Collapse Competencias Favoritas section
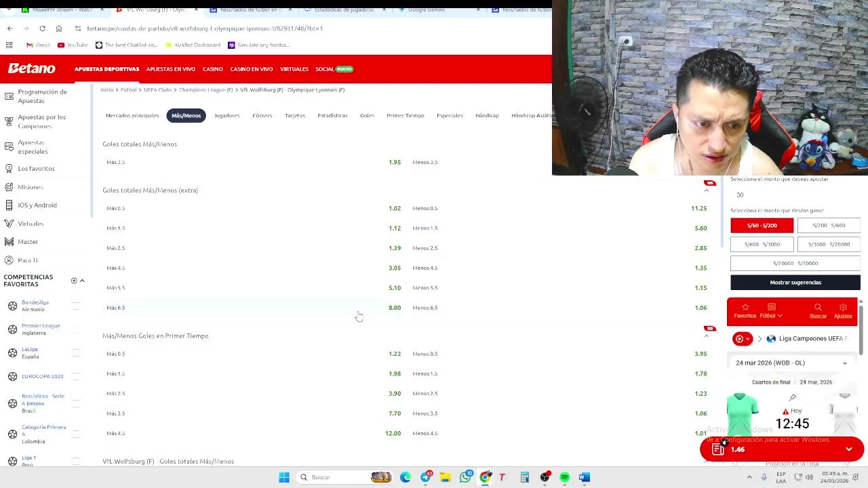The image size is (868, 488). (x=82, y=281)
